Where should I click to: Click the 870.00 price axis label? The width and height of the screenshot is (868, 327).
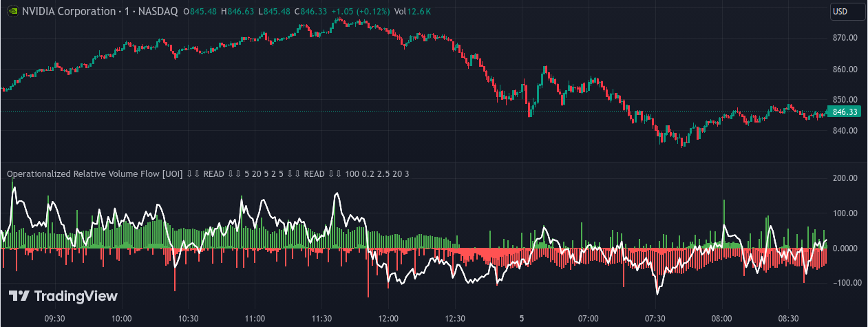point(845,38)
